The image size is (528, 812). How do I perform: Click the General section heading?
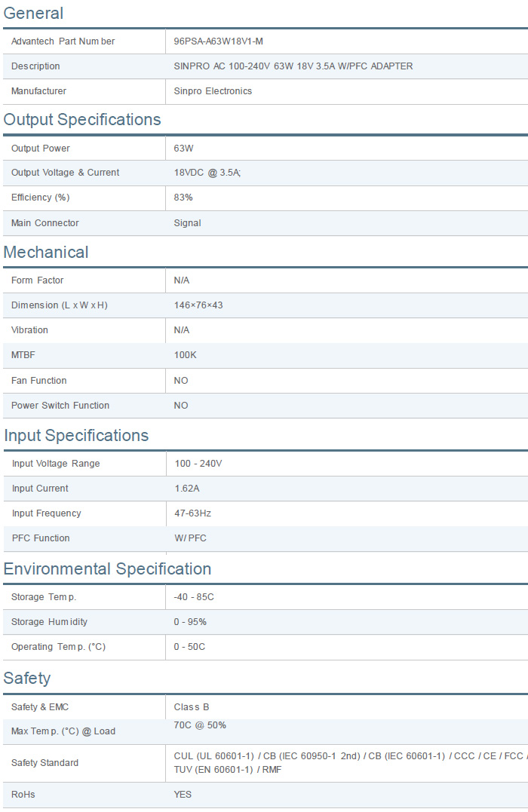coord(33,13)
